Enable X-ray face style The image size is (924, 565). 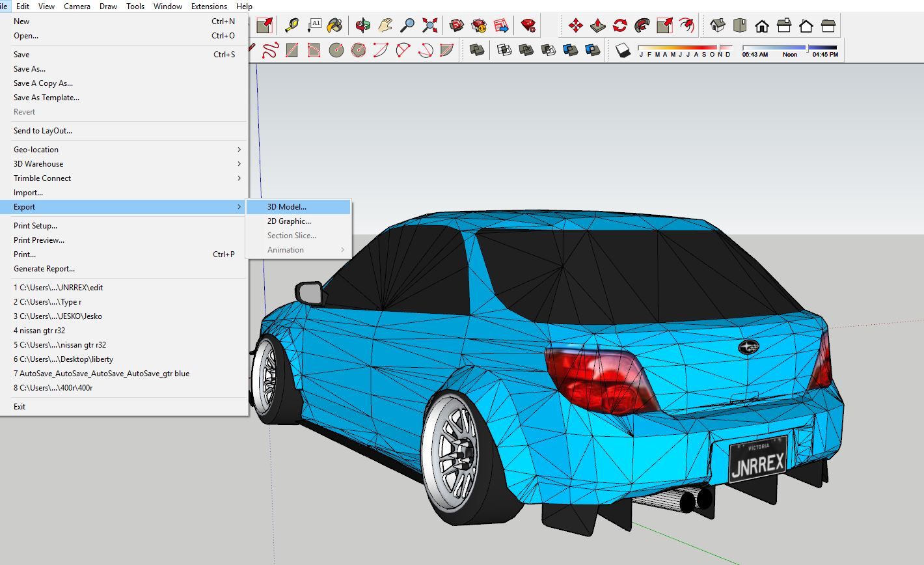coord(476,49)
